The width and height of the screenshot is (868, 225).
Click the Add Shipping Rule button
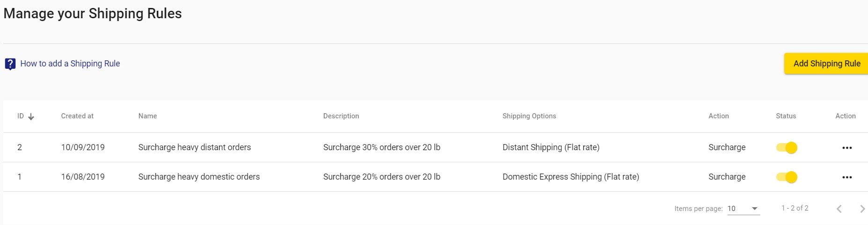coord(826,64)
